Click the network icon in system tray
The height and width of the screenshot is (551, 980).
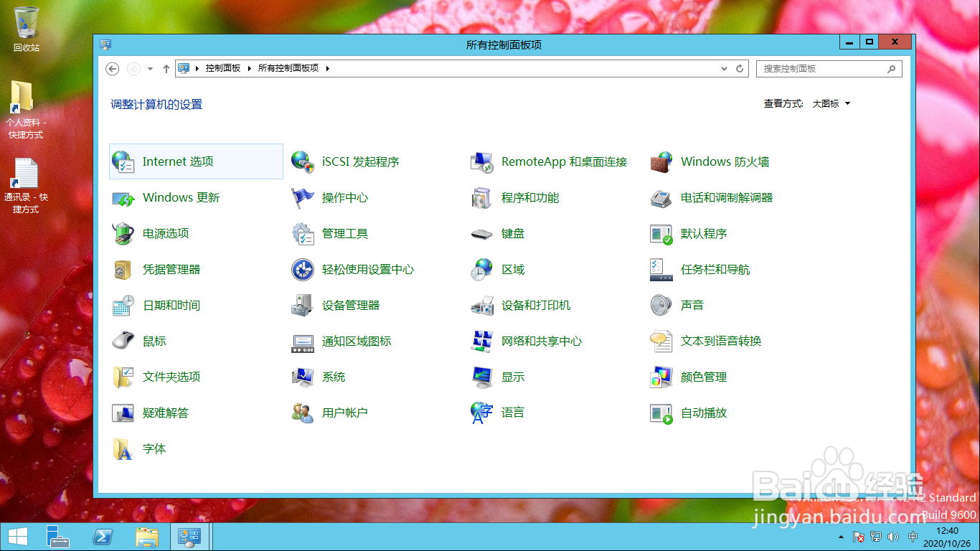click(876, 537)
